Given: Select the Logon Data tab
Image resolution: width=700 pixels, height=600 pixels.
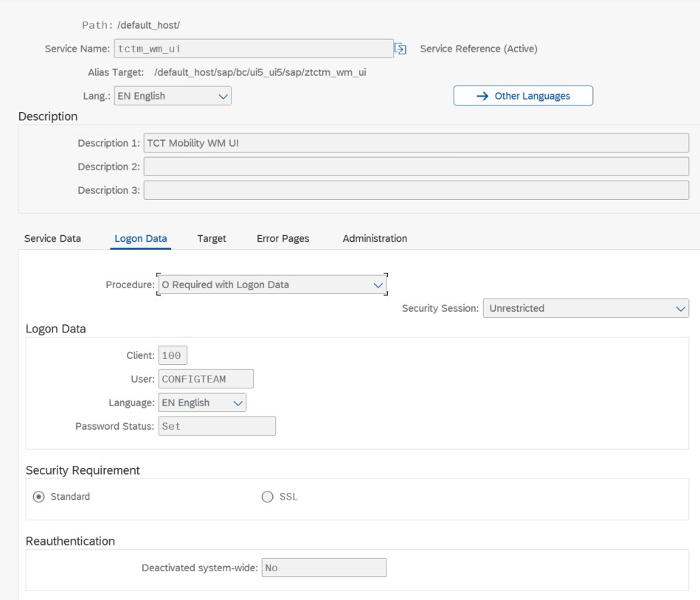Looking at the screenshot, I should [141, 239].
